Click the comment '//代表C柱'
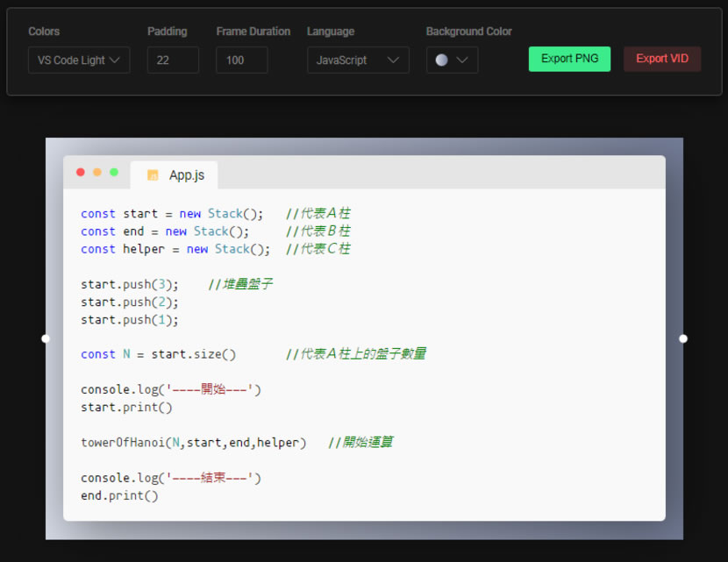The height and width of the screenshot is (562, 728). point(318,249)
